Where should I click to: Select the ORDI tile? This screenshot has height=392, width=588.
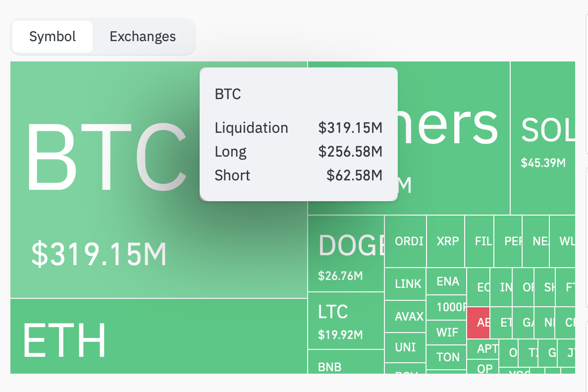[405, 241]
